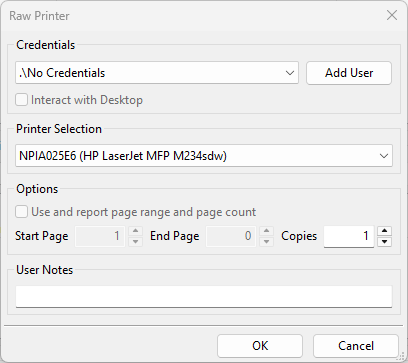
Task: Click the Copies label
Action: point(299,236)
